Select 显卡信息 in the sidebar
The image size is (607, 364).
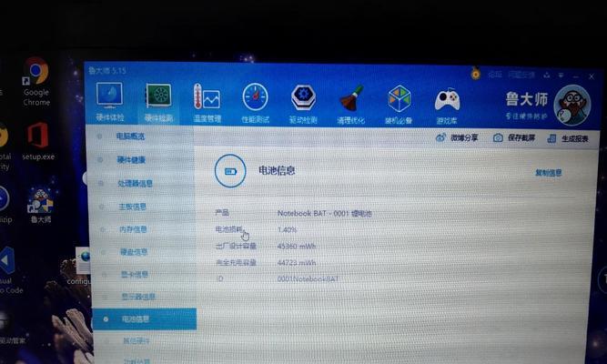click(x=135, y=275)
